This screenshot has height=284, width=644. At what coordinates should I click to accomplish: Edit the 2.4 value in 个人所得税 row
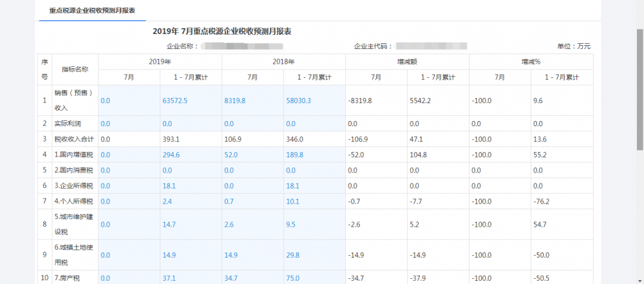(x=167, y=202)
